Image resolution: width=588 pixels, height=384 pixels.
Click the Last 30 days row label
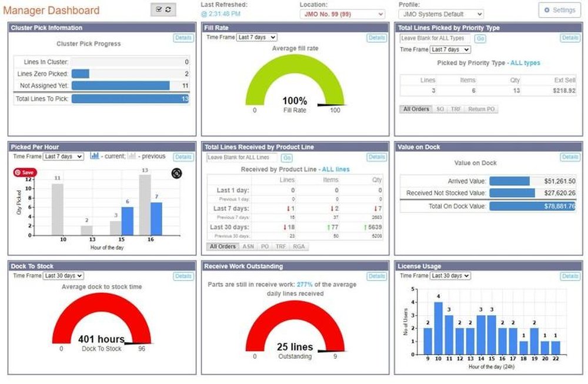point(229,227)
